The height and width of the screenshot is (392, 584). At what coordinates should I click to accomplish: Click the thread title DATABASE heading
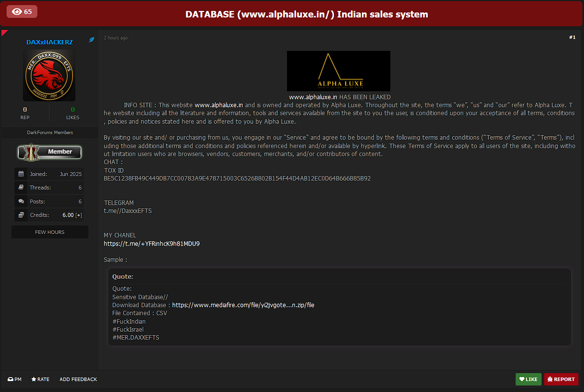point(306,14)
